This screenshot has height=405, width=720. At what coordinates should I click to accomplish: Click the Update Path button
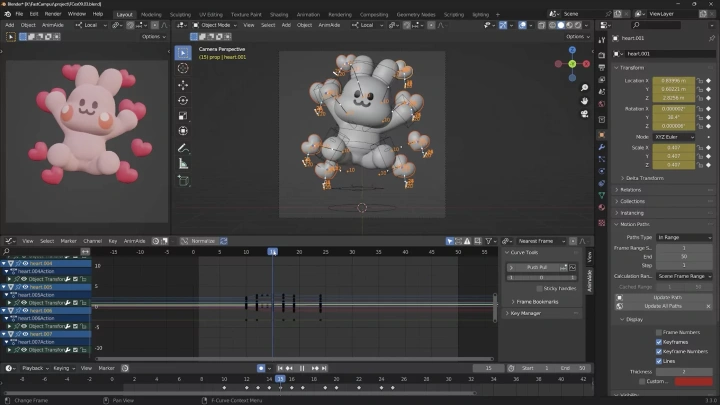pyautogui.click(x=667, y=297)
